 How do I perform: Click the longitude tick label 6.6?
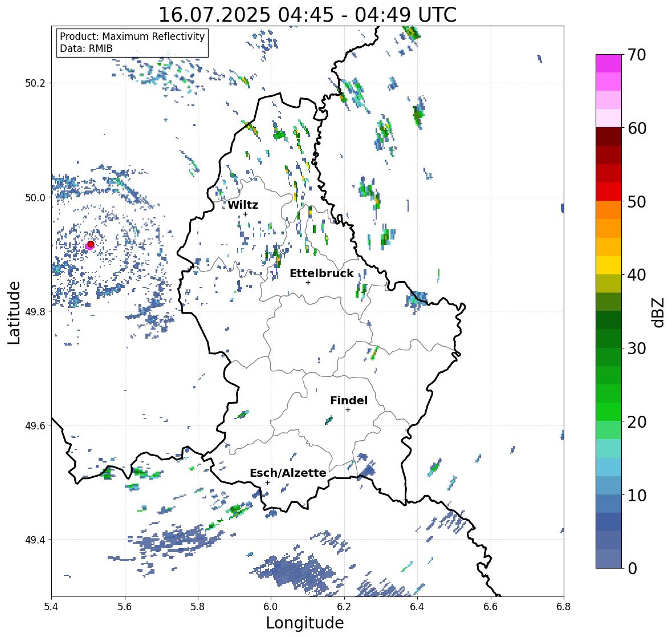click(491, 607)
